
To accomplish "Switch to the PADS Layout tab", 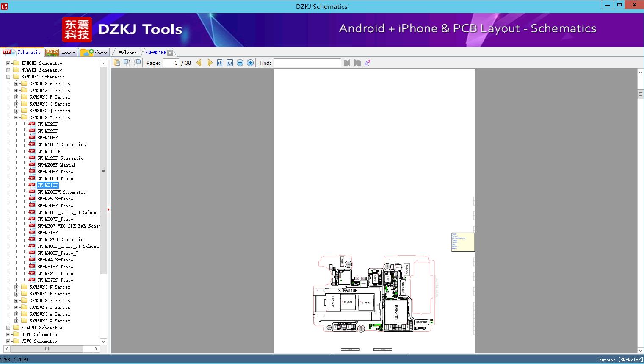I will pos(61,52).
